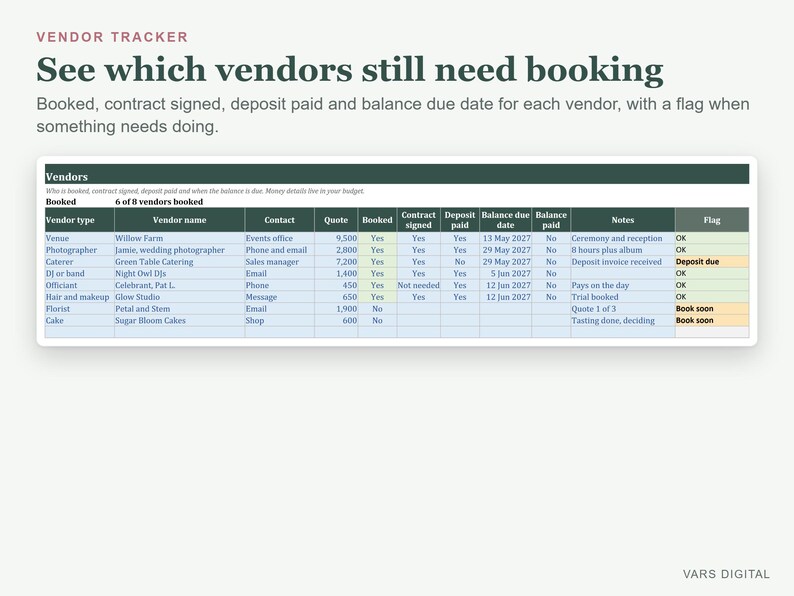Select the 600 quote cell
The height and width of the screenshot is (596, 794).
(x=336, y=321)
